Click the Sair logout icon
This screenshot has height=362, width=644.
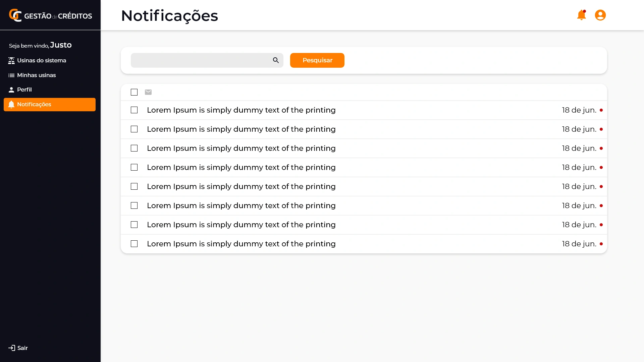point(12,348)
